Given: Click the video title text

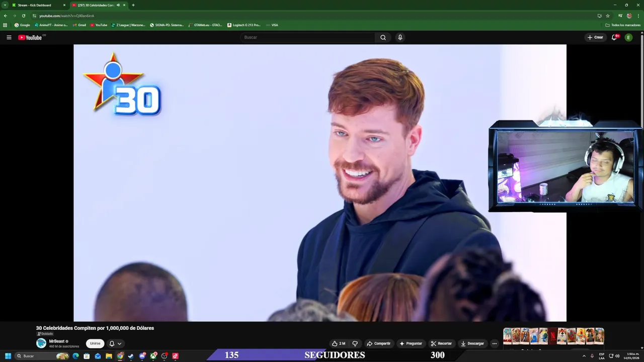Looking at the screenshot, I should (95, 328).
